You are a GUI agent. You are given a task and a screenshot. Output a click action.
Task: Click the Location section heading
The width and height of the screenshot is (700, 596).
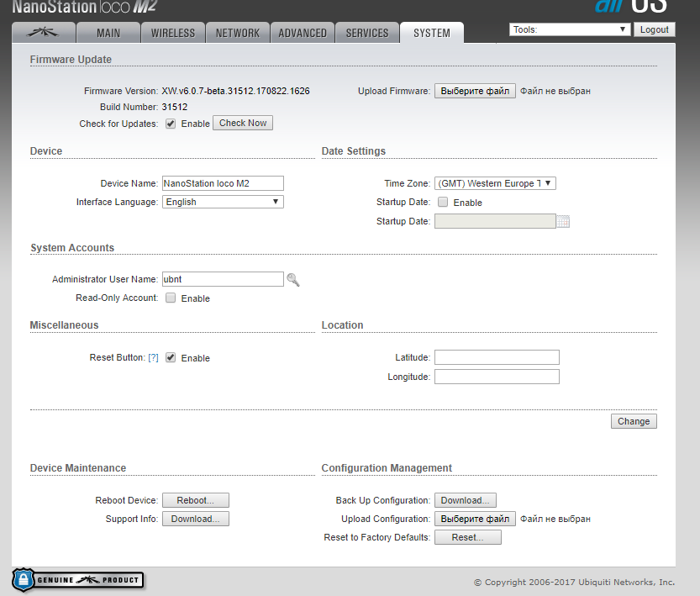click(342, 325)
